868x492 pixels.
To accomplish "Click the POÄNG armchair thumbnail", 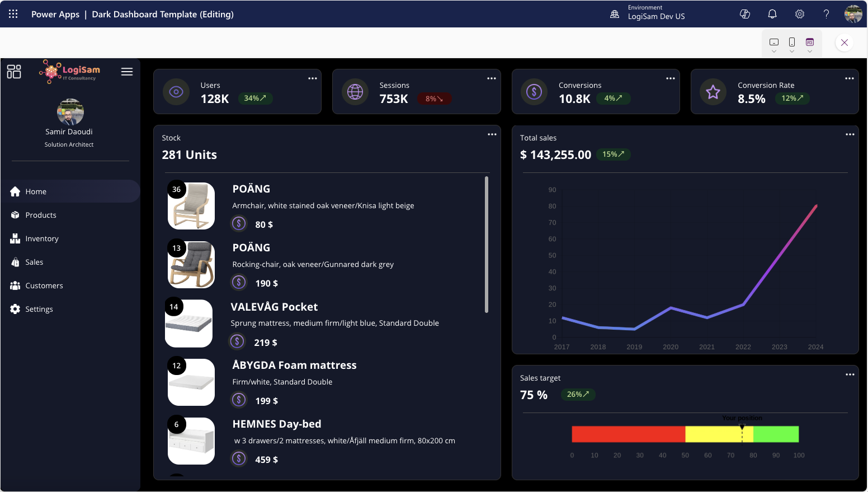I will coord(191,206).
